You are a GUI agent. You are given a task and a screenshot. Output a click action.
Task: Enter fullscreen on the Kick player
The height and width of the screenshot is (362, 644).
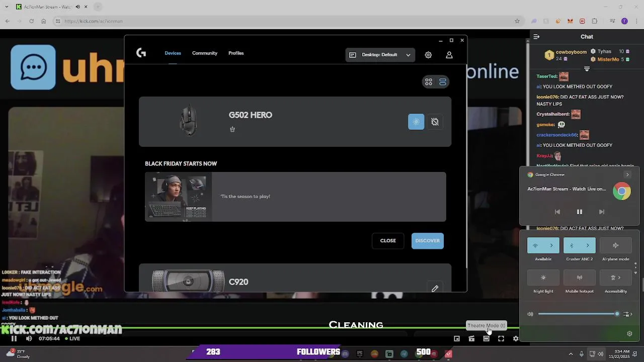501,339
